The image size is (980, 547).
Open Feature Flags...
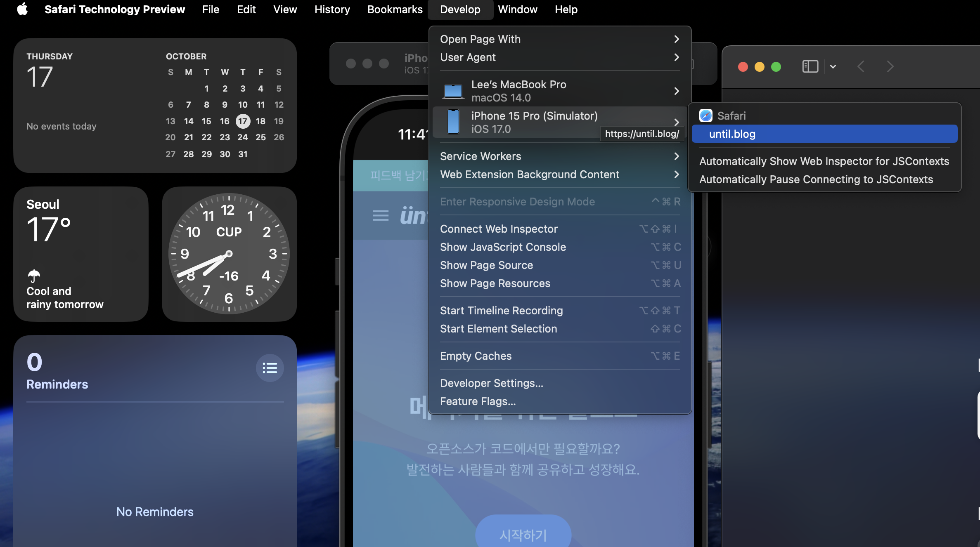tap(560, 401)
